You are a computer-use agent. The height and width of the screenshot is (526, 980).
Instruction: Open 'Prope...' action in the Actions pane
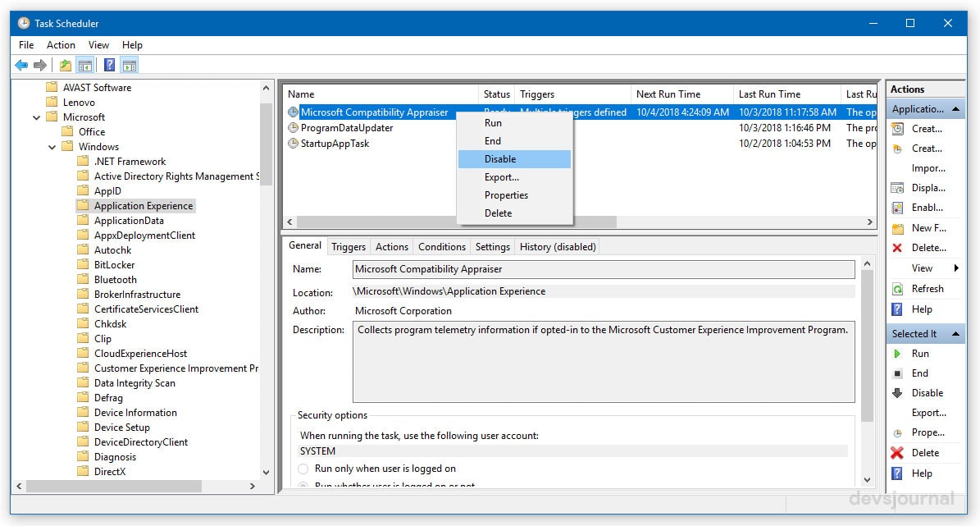click(928, 432)
